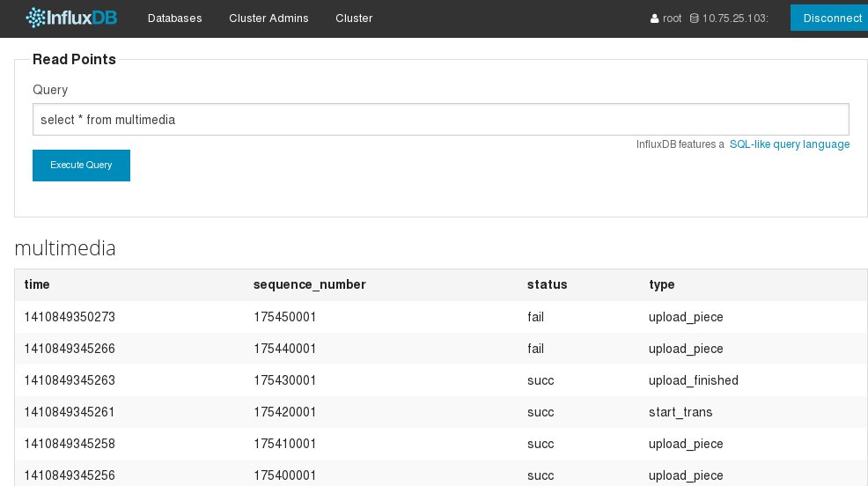This screenshot has width=868, height=486.
Task: Select time value 1410849345263
Action: (70, 380)
